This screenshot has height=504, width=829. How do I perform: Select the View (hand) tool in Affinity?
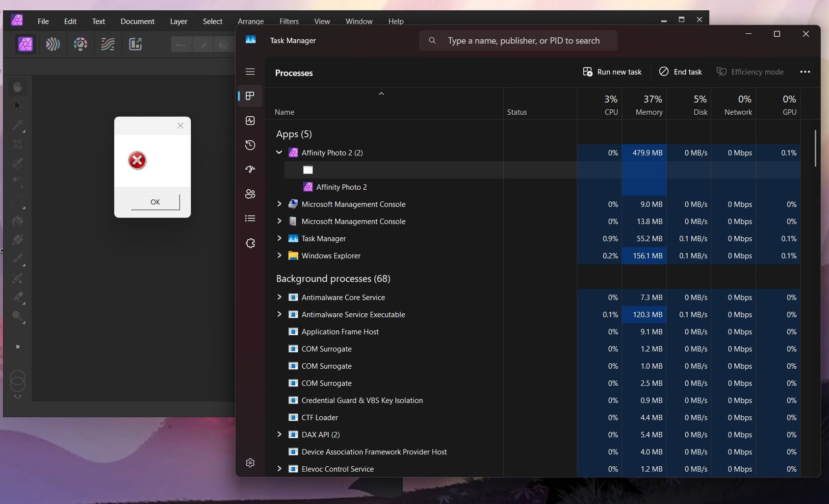coord(18,87)
